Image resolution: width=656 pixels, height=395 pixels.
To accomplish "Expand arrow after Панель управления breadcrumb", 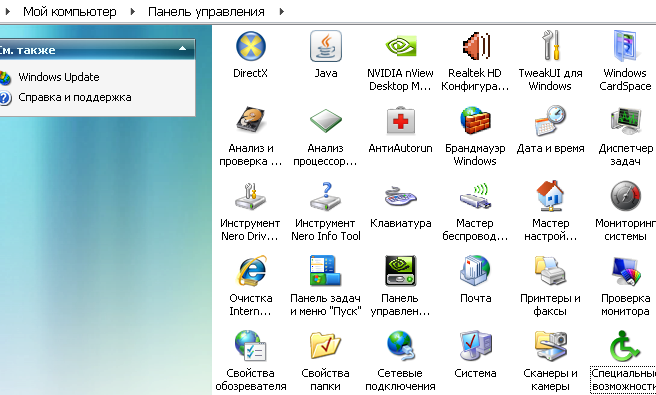I will [282, 12].
